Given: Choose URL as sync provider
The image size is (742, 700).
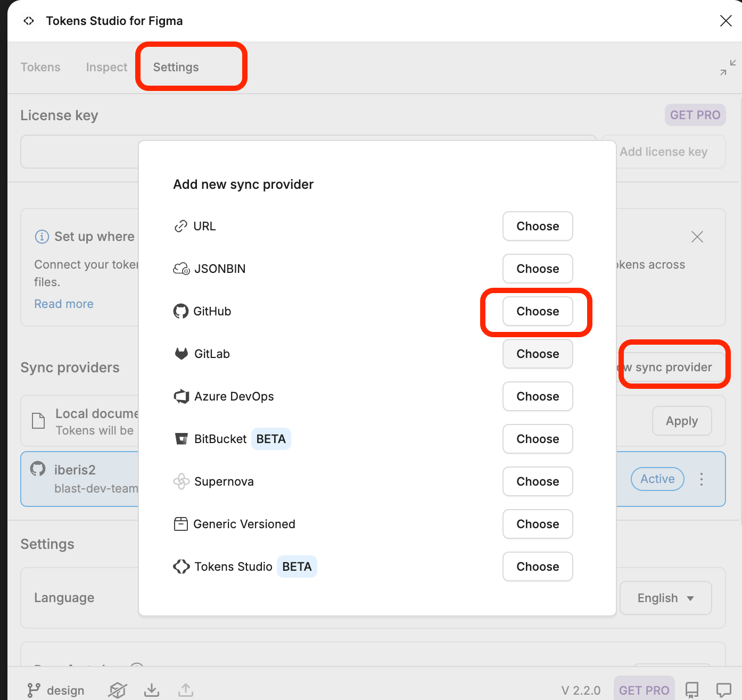Looking at the screenshot, I should click(x=538, y=226).
